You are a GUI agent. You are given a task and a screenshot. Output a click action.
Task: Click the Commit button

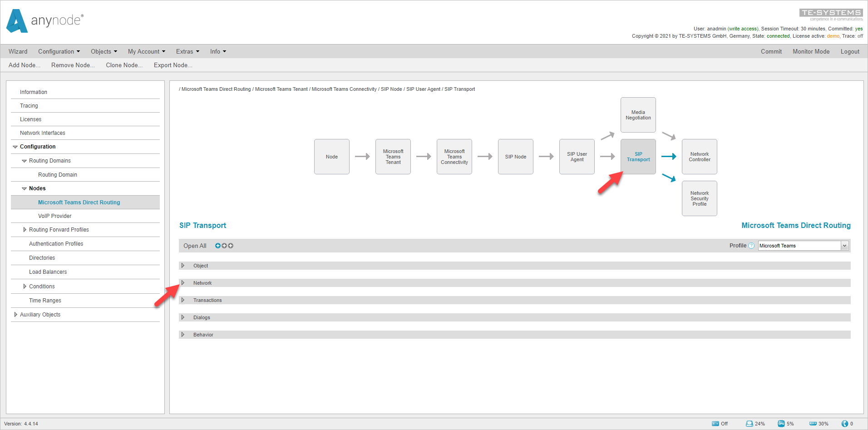[x=771, y=51]
